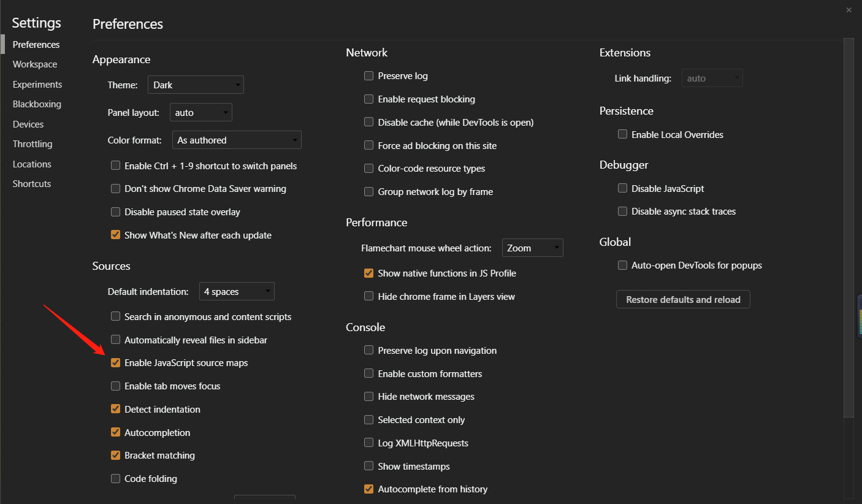Change Default indentation dropdown
This screenshot has width=862, height=504.
(237, 291)
